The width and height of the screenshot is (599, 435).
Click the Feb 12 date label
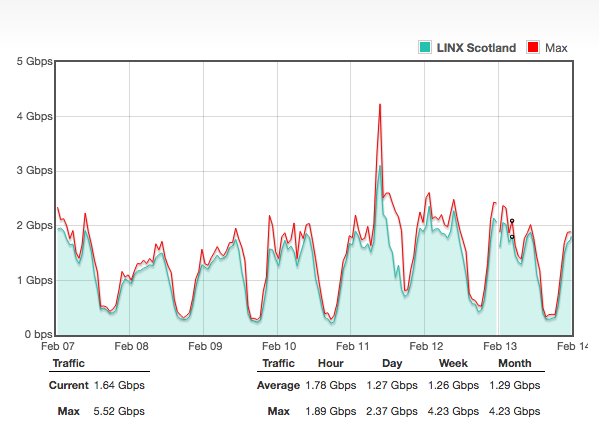(426, 346)
